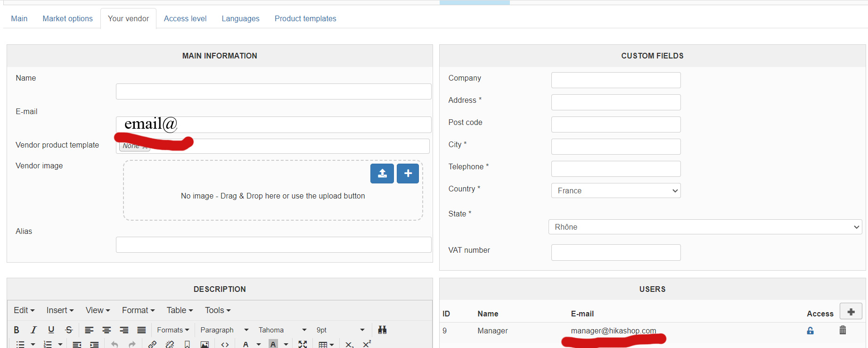Click the blue plus button for vendor image
The height and width of the screenshot is (348, 868).
click(x=408, y=174)
